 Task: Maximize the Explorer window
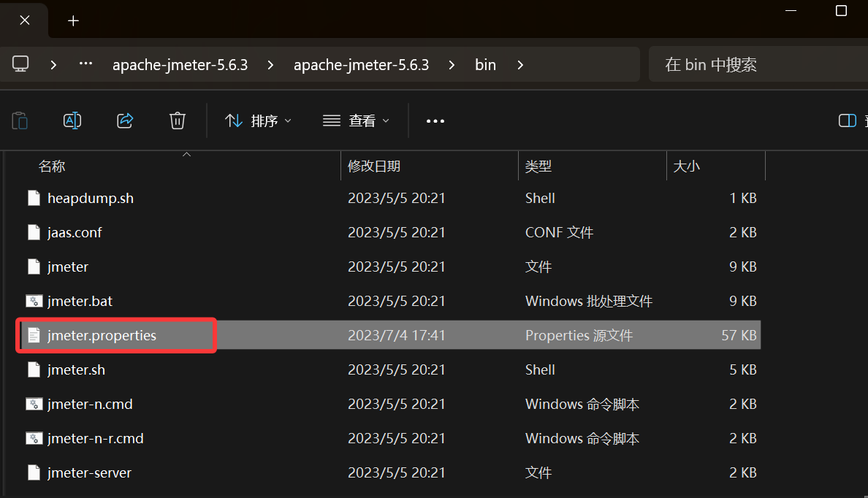841,10
